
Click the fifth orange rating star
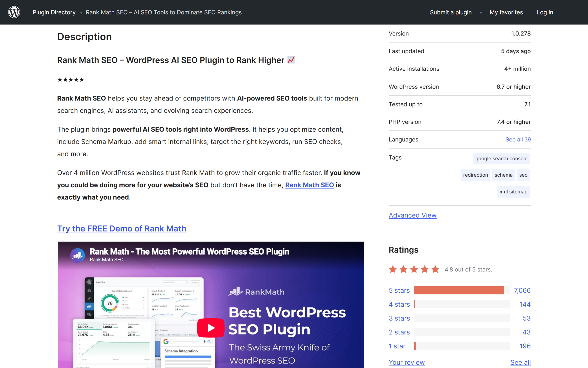pos(435,269)
